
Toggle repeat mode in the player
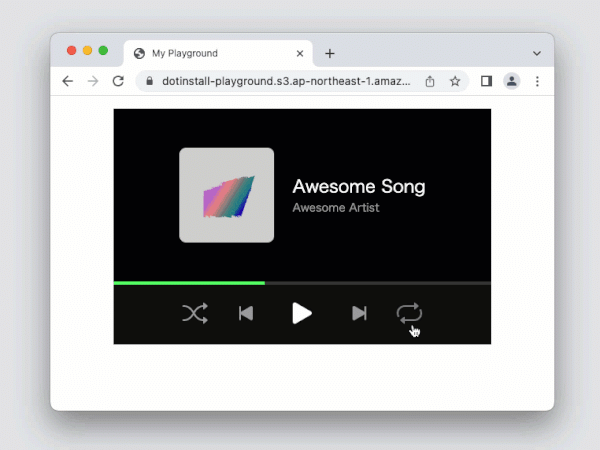pos(409,313)
